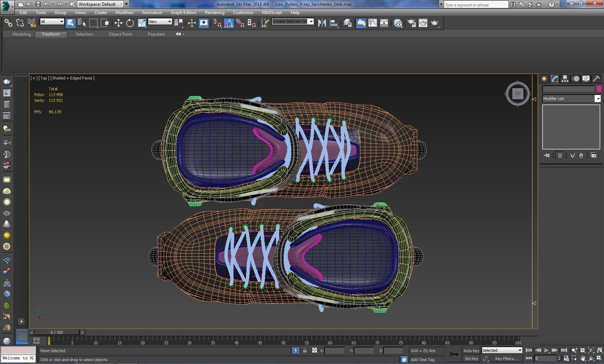The width and height of the screenshot is (604, 364).
Task: Click the [Top] viewport label
Action: 44,78
